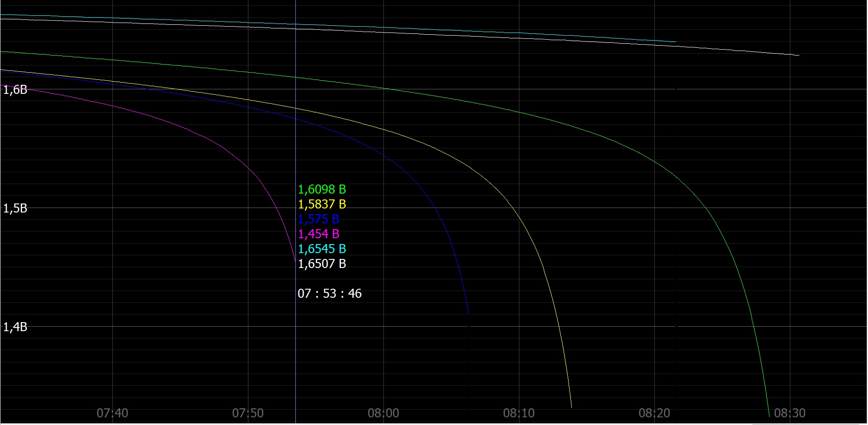868x425 pixels.
Task: Click the magenta value 1,454 B
Action: [x=318, y=234]
